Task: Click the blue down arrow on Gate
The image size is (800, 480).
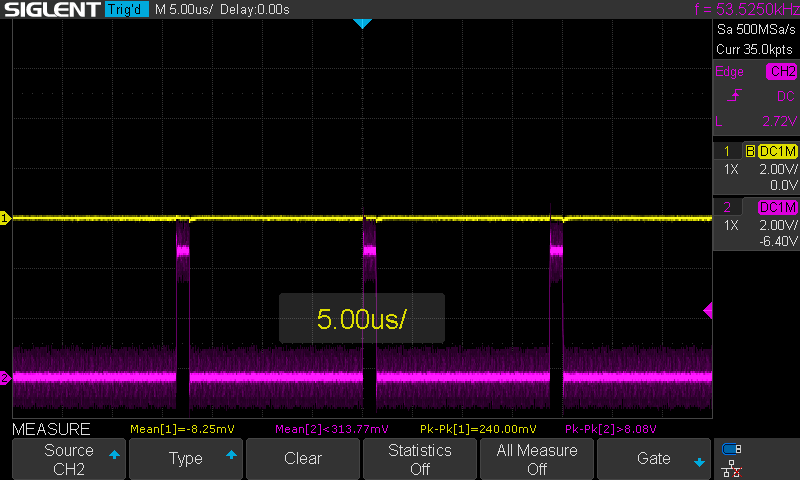Action: coord(699,463)
